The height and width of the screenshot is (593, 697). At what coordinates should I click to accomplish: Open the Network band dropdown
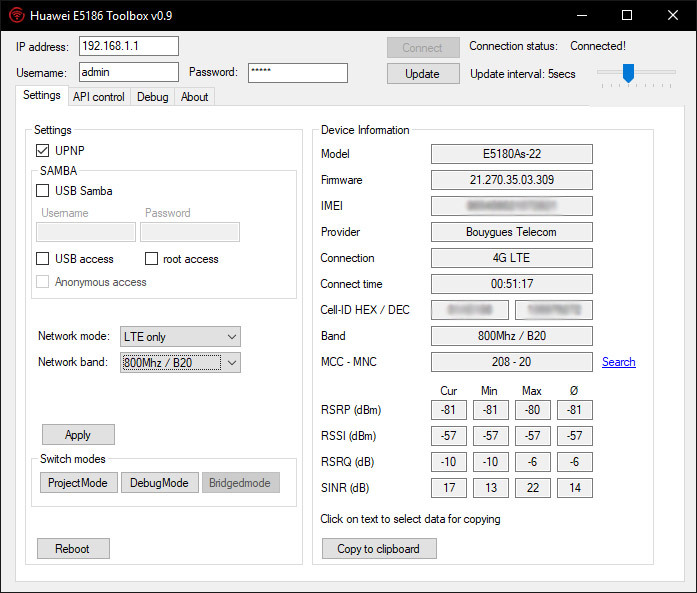point(180,362)
